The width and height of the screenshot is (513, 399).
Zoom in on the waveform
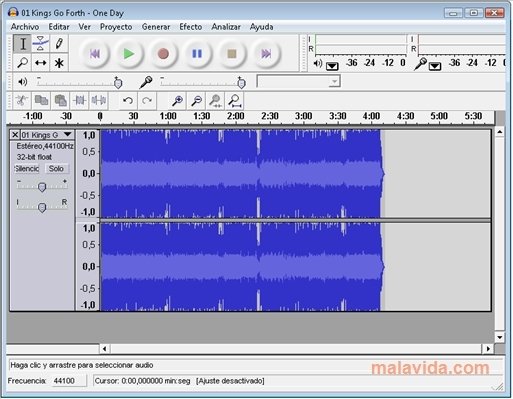(x=177, y=100)
